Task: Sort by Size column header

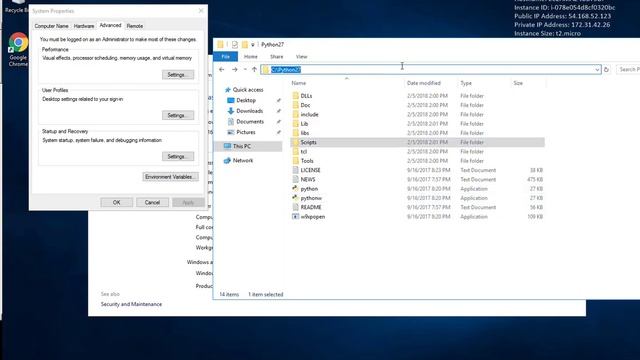Action: click(518, 83)
